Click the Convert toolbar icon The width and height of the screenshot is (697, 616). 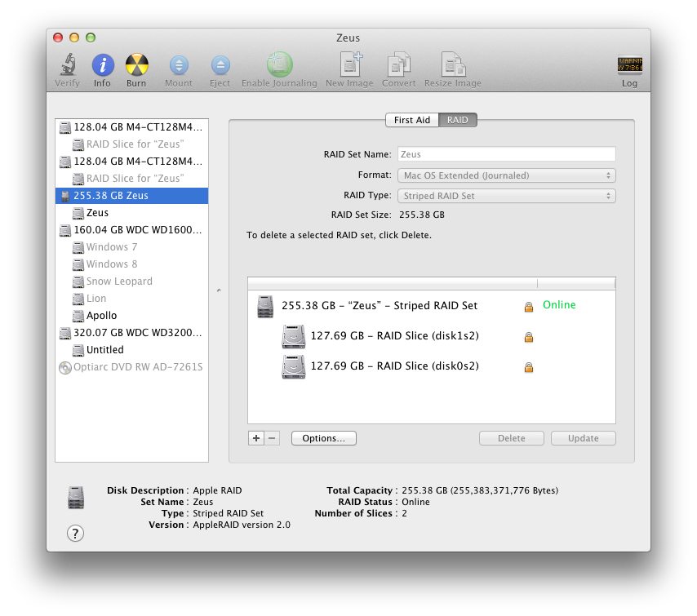pyautogui.click(x=399, y=65)
